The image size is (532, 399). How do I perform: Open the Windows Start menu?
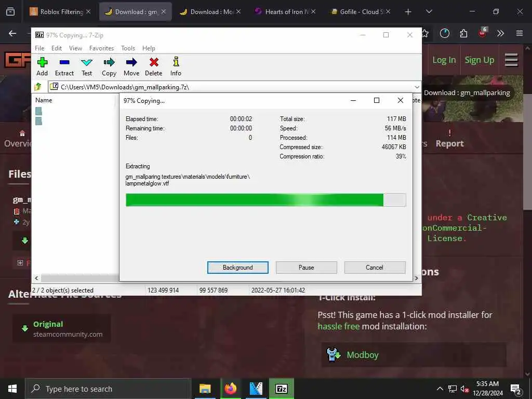pos(12,389)
